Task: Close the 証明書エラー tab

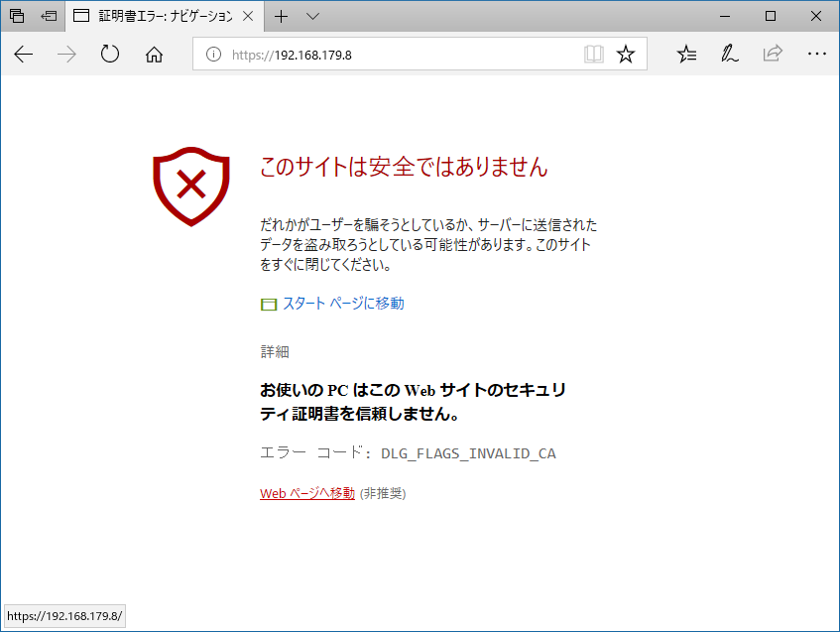Action: tap(248, 16)
